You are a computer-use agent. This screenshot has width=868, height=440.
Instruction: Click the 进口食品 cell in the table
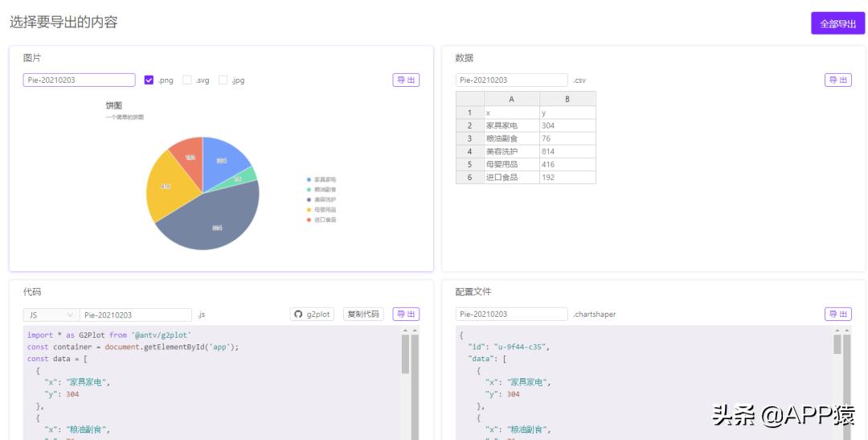tap(511, 177)
